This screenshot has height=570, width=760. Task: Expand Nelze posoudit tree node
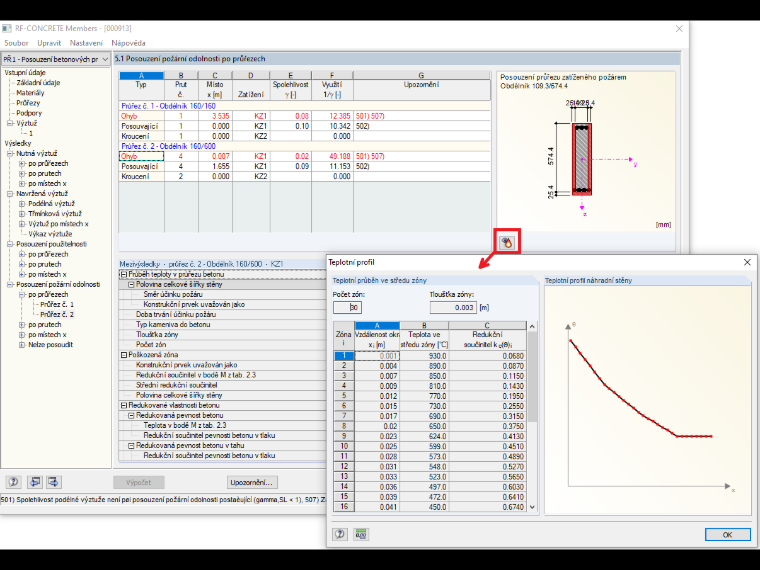tap(22, 345)
